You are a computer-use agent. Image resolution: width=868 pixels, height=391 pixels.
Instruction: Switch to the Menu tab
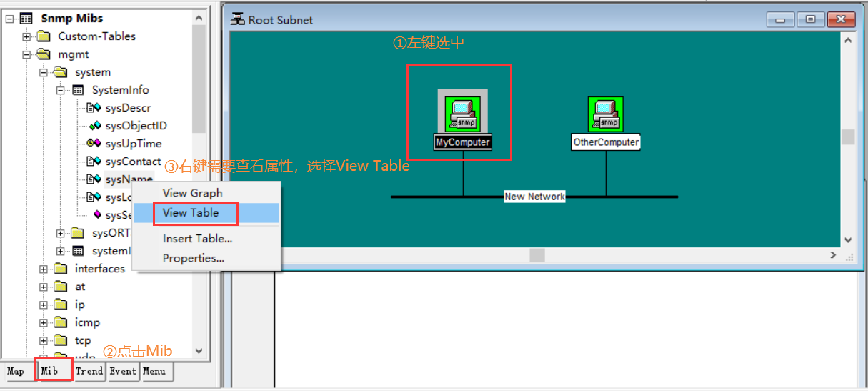pos(155,371)
